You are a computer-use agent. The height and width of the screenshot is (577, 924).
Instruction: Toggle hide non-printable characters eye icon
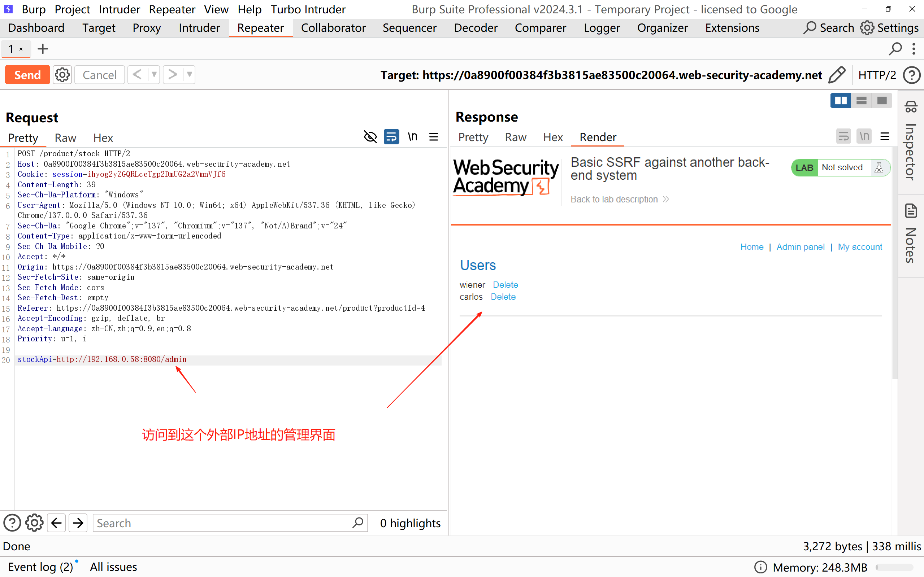click(x=370, y=137)
